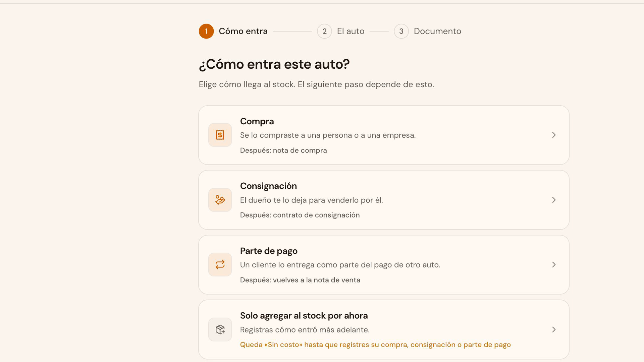Click the orange 'Queda «Sin costo»' warning text

pos(375,345)
